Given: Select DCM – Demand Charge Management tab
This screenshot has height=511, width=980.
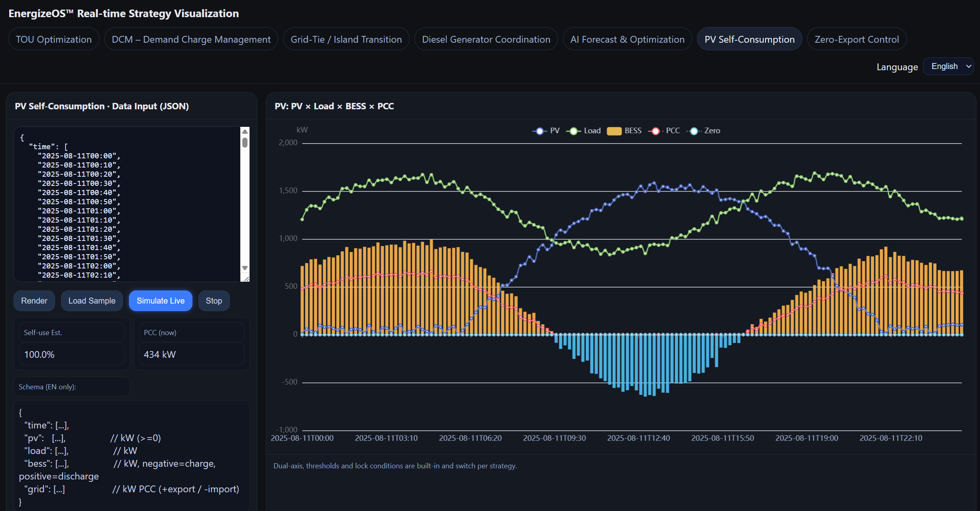Looking at the screenshot, I should point(191,39).
